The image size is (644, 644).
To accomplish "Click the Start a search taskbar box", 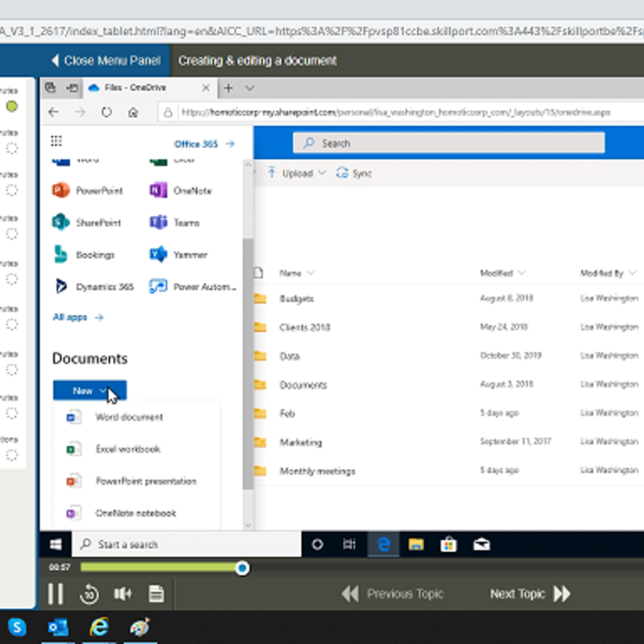I will [187, 545].
